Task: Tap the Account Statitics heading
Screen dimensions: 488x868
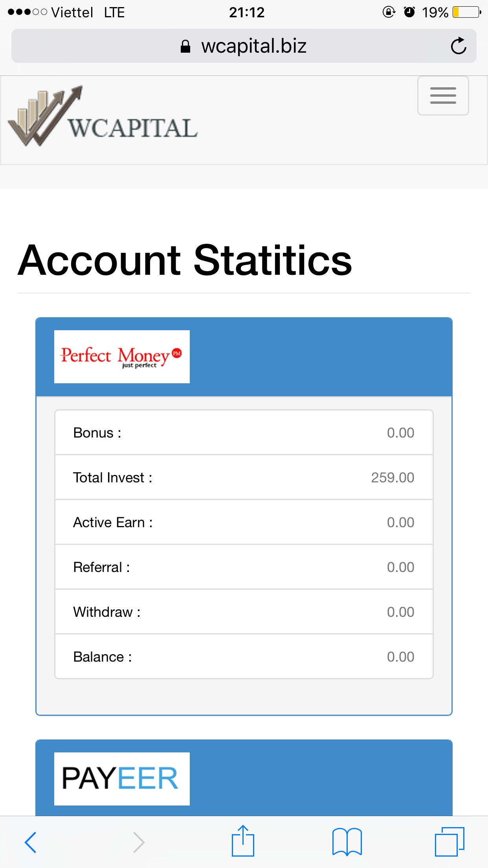Action: 185,260
